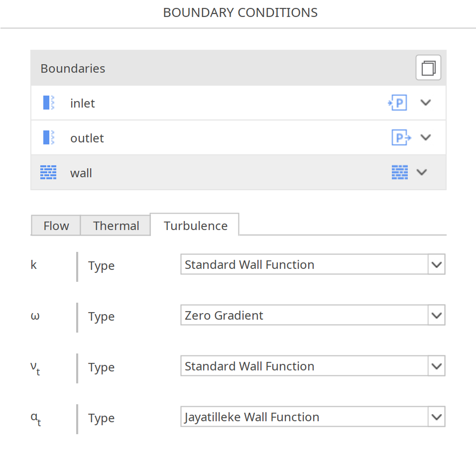Open the α_t Jayatilleke Wall Function dropdown

point(437,417)
